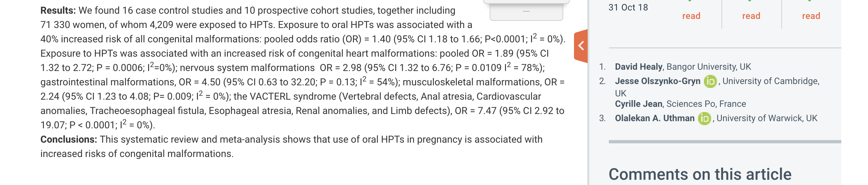Open the first reviewer's "read" report link

coord(691,16)
